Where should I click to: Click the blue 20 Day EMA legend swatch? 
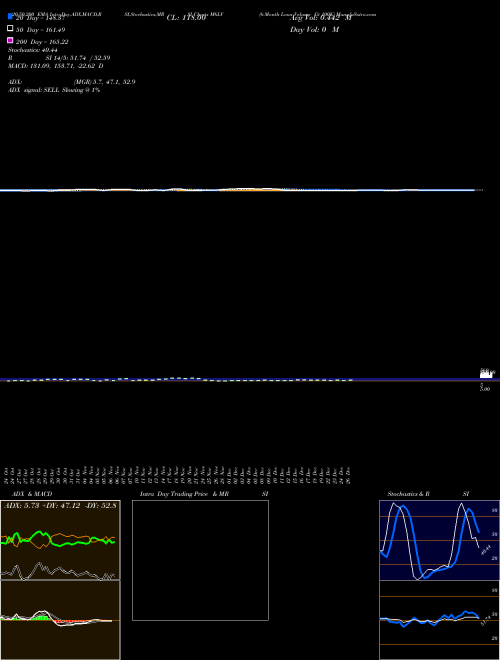pos(10,17)
